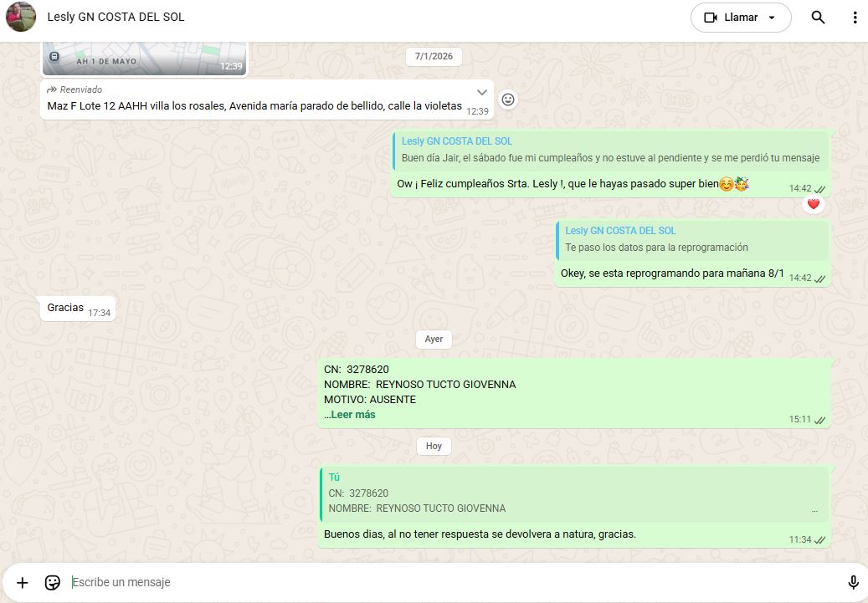
Task: React to the forwarded address message with emoji
Action: 507,100
